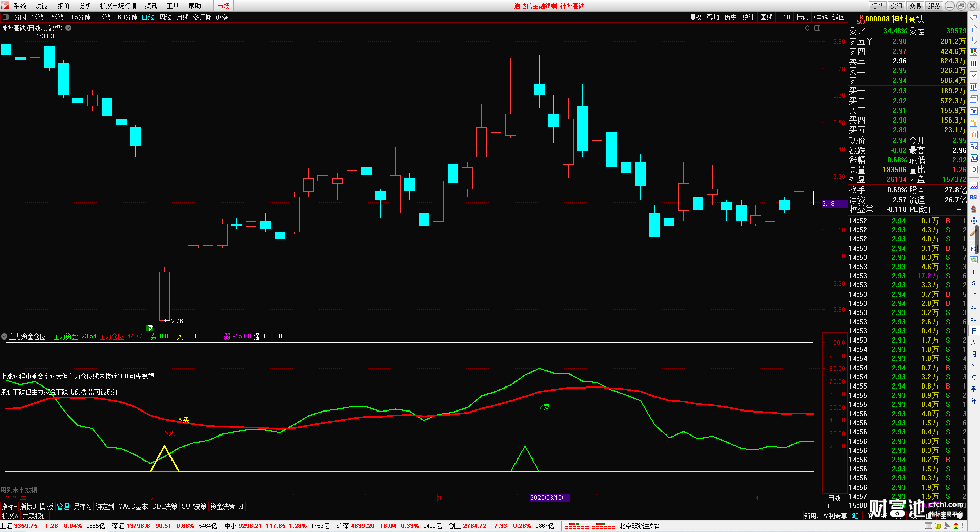The image size is (980, 532).
Task: Expand the 更多 period options
Action: tap(224, 17)
